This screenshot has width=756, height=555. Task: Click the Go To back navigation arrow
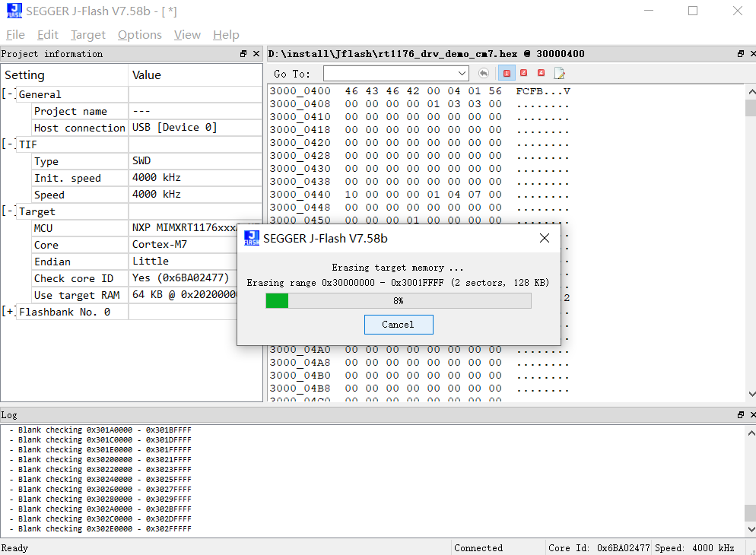click(x=484, y=74)
